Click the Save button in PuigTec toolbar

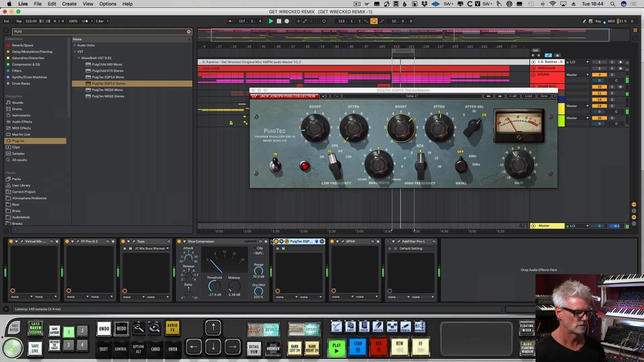[544, 96]
